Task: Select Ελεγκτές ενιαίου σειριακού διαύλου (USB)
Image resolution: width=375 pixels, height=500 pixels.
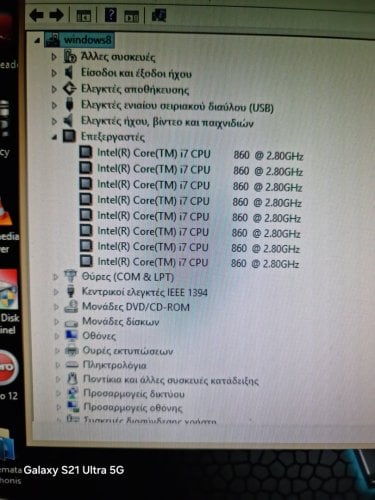Action: [177, 107]
